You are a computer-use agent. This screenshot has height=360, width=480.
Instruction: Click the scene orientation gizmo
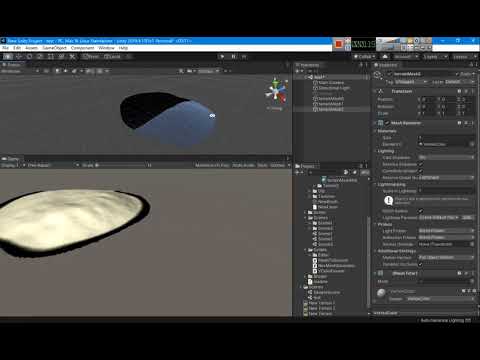pos(276,92)
